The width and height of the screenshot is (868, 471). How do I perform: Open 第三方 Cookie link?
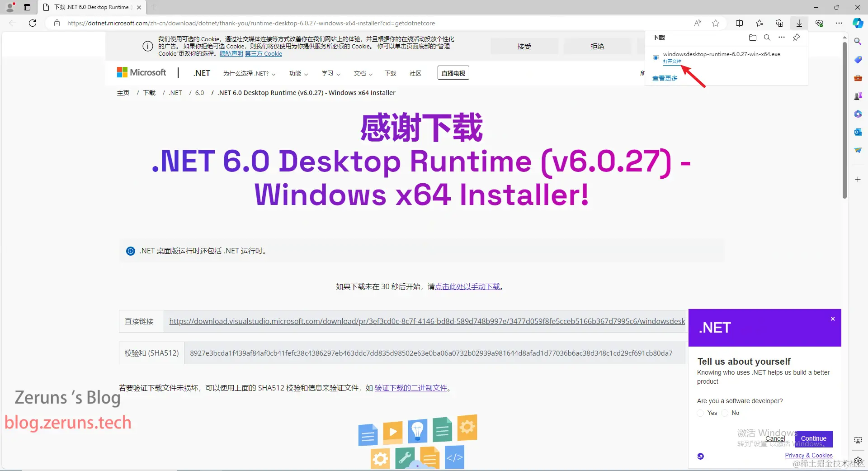point(263,54)
